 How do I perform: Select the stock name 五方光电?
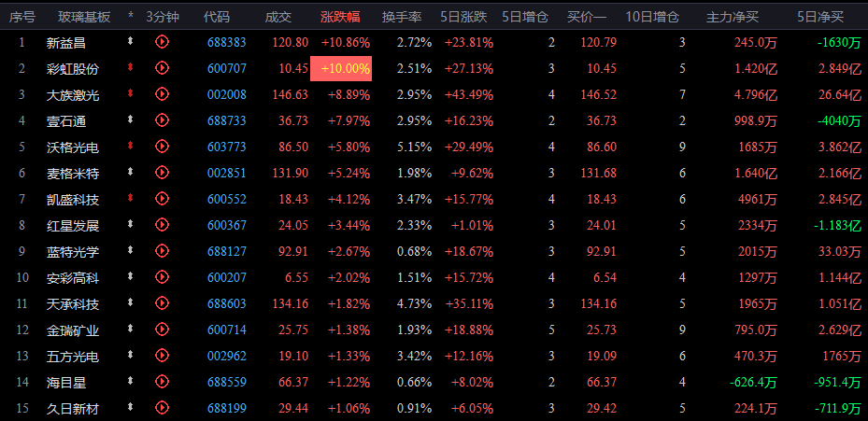[73, 357]
